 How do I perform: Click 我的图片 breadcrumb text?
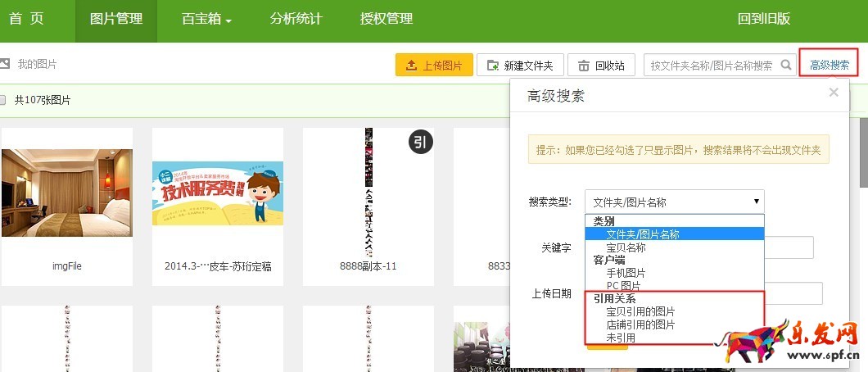click(x=37, y=64)
